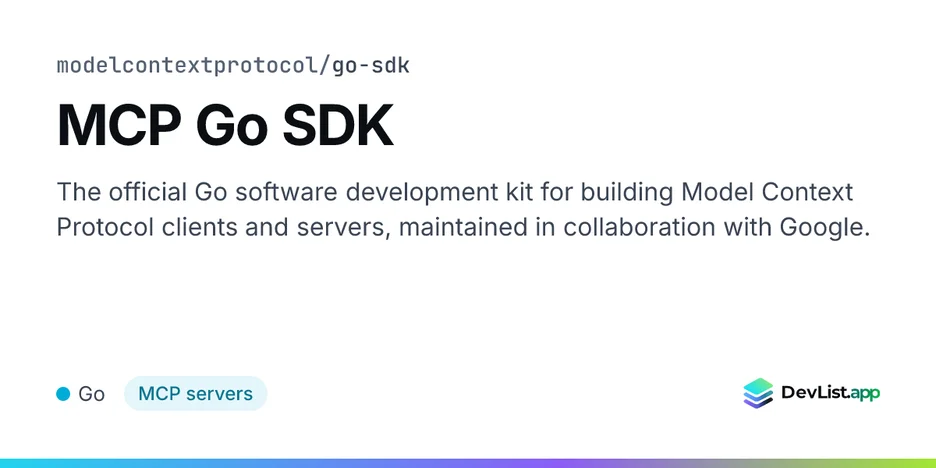Click the modelcontextprotocol/go-sdk repository path
The image size is (936, 468).
tap(233, 66)
